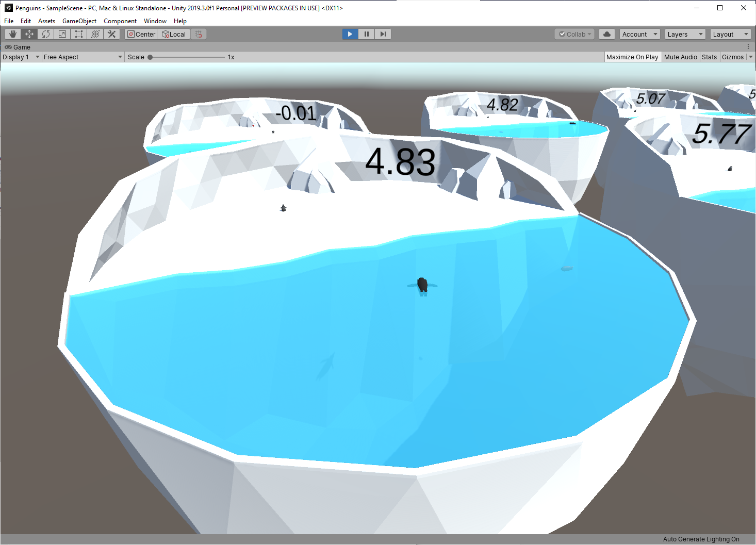Select the Scale tool

[62, 34]
